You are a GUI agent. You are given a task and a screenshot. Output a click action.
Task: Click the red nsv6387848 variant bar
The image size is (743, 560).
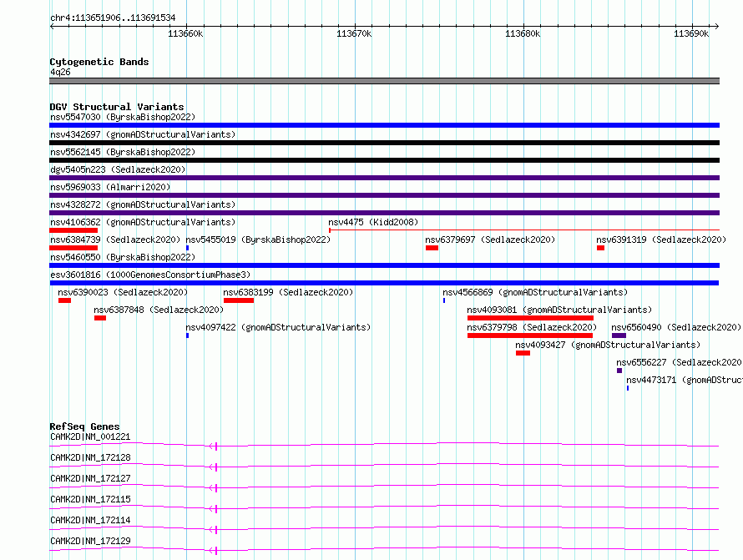tap(100, 318)
